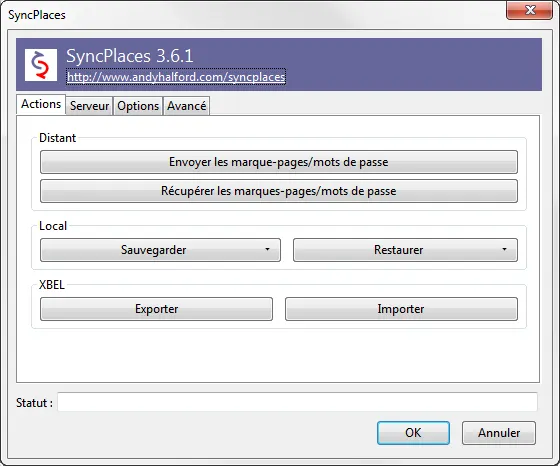Click the SyncPlaces logo icon

(x=41, y=65)
